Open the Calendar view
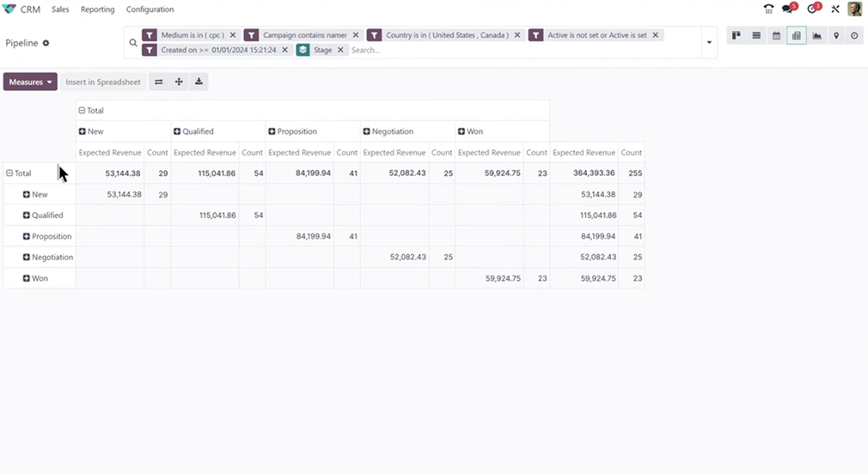 click(x=776, y=36)
